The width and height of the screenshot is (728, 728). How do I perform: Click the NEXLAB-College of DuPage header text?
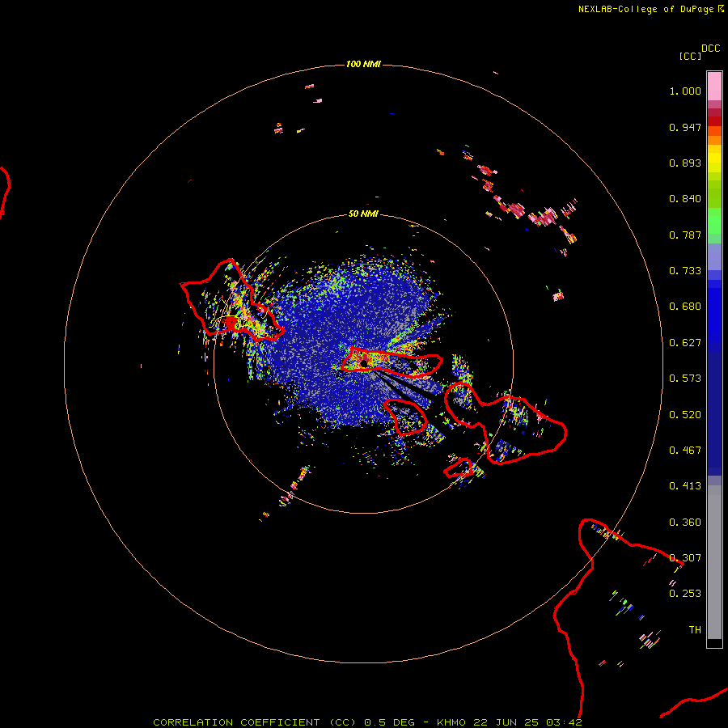[x=645, y=9]
